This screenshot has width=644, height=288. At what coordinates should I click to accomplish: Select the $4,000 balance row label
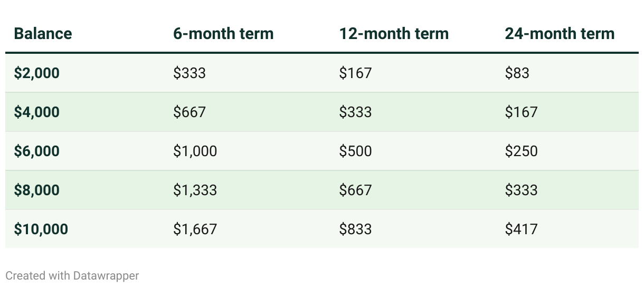click(36, 112)
